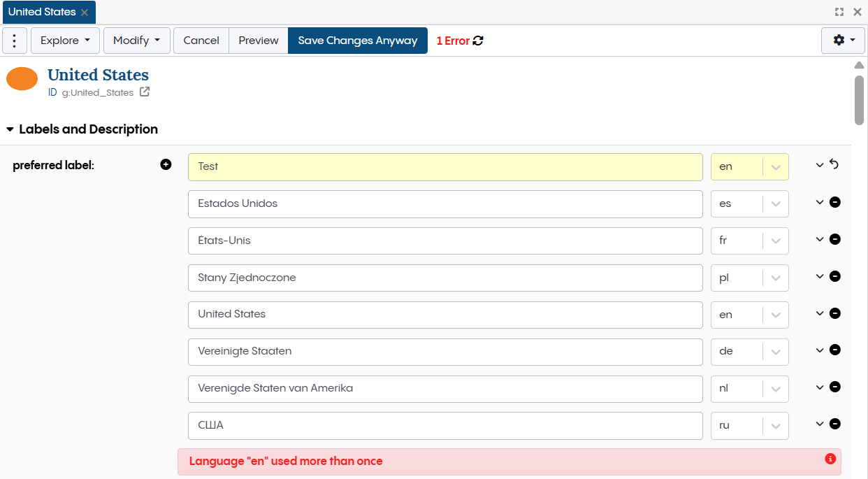
Task: Expand options chevron for United States row
Action: (x=820, y=313)
